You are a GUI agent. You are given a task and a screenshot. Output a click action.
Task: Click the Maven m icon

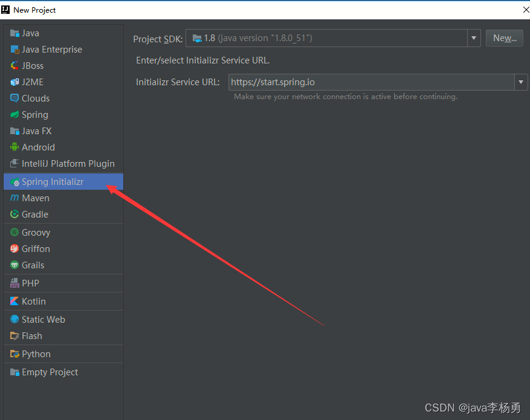coord(15,198)
